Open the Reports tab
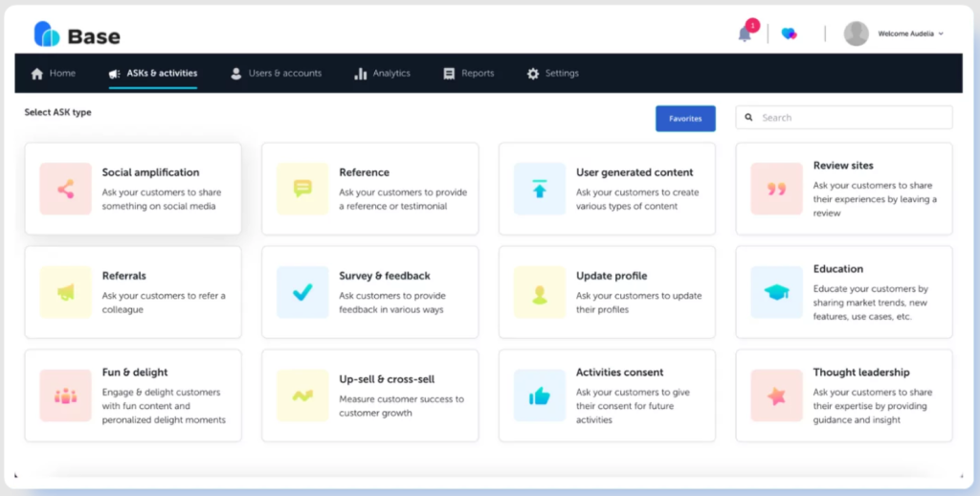 click(x=468, y=73)
